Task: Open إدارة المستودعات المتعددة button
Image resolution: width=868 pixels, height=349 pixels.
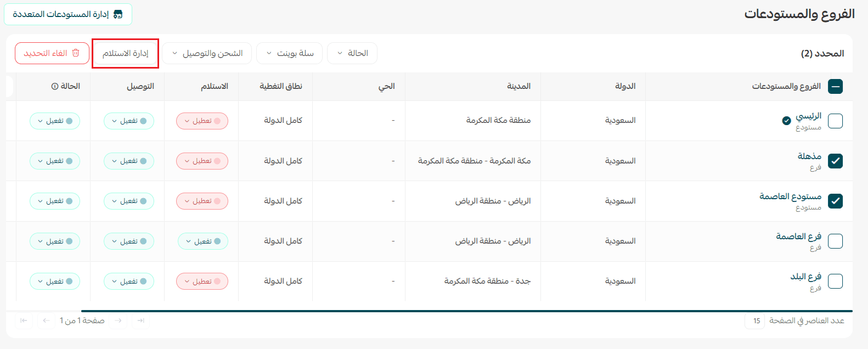Action: click(68, 14)
